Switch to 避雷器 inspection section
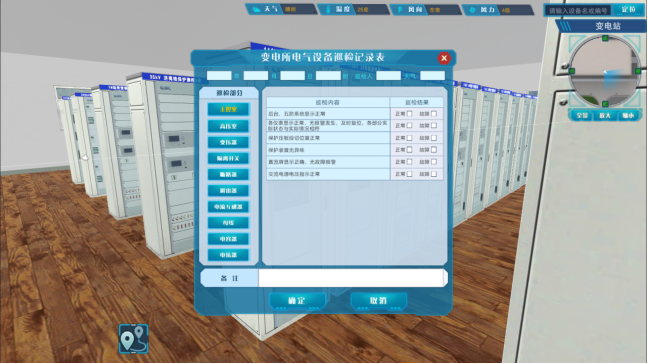The height and width of the screenshot is (364, 648). [x=228, y=190]
